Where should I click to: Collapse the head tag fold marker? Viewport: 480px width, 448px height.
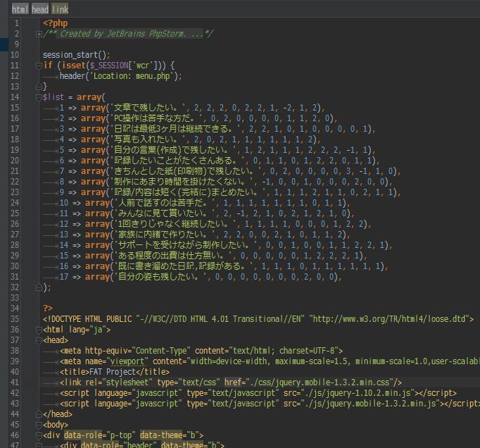[38, 340]
